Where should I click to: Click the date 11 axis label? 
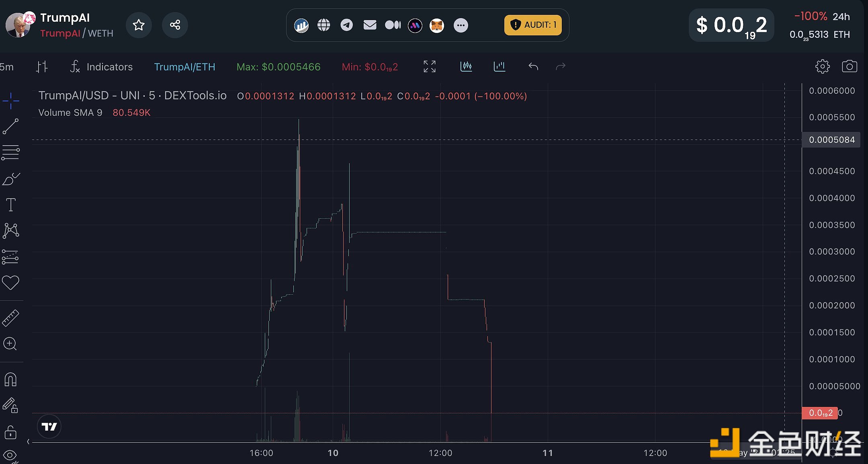pos(548,453)
